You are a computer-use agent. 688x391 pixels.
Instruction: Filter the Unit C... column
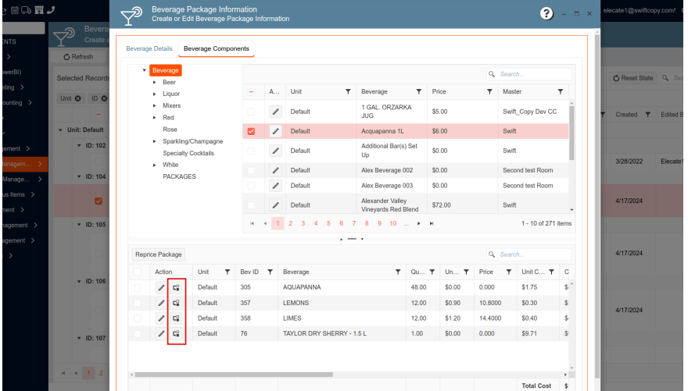[x=552, y=272]
